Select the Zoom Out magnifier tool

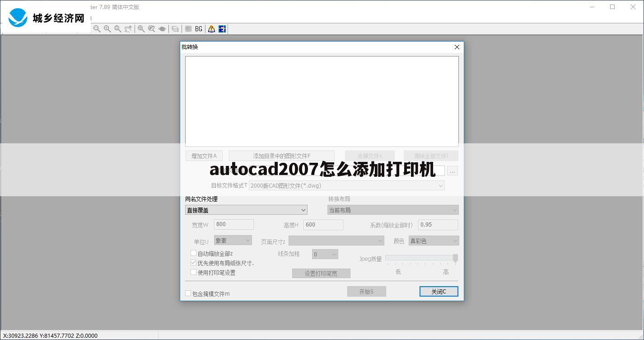tap(97, 28)
